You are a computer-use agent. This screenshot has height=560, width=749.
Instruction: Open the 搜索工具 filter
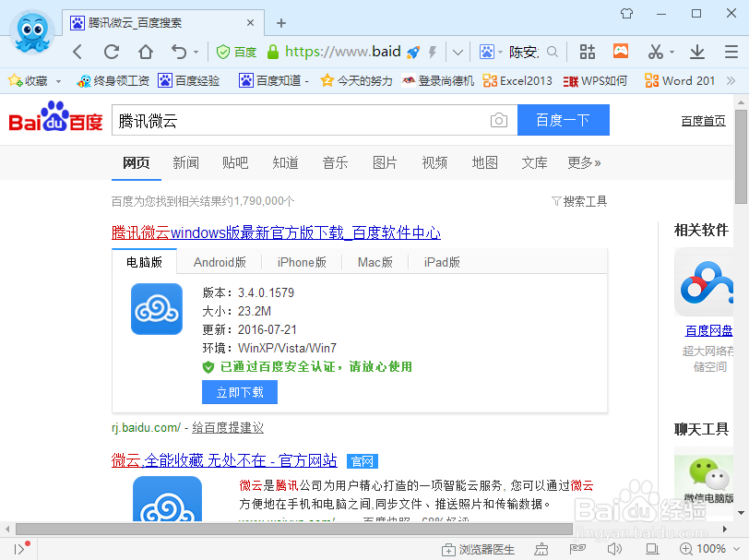(x=579, y=201)
